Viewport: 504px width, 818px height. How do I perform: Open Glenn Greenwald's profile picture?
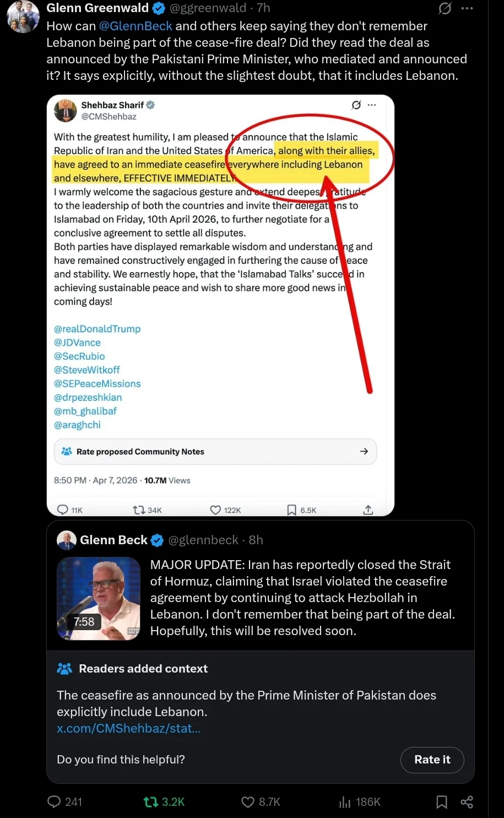tap(23, 17)
